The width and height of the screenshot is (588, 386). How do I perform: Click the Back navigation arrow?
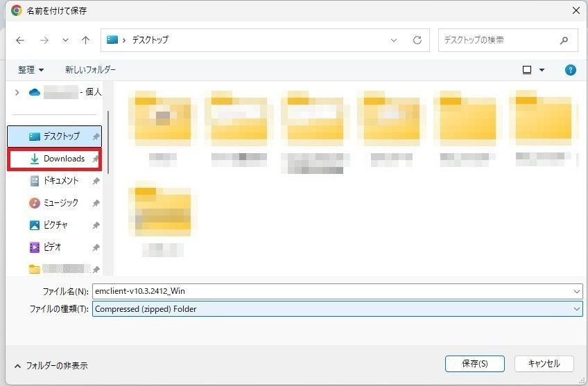click(20, 40)
